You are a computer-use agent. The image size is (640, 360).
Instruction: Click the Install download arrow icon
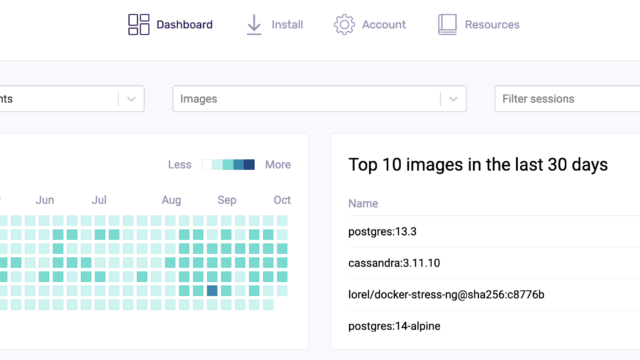pos(254,24)
